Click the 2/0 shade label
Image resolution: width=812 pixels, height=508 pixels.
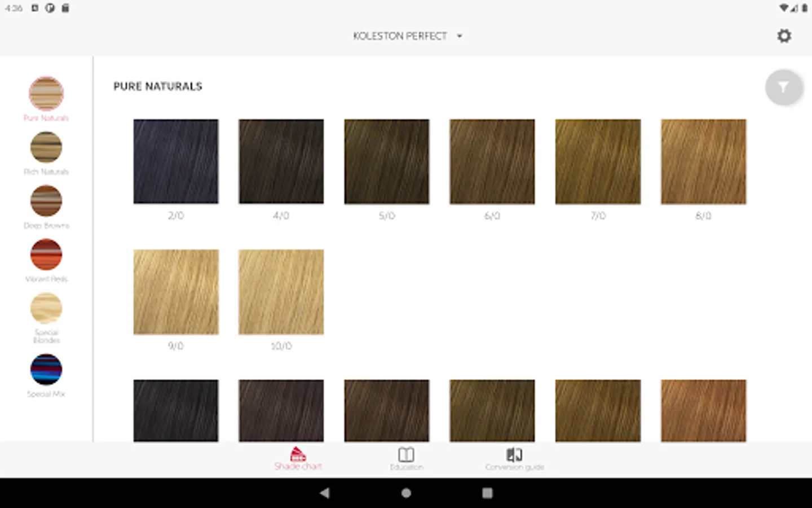click(x=176, y=216)
